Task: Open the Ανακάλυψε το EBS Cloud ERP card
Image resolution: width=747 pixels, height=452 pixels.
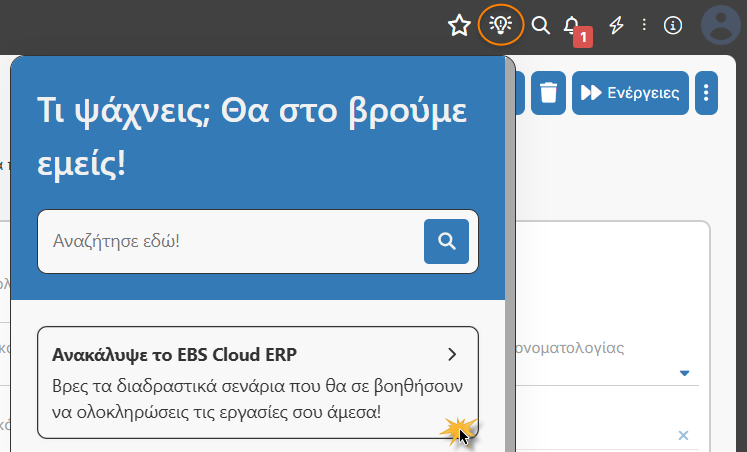Action: click(258, 382)
